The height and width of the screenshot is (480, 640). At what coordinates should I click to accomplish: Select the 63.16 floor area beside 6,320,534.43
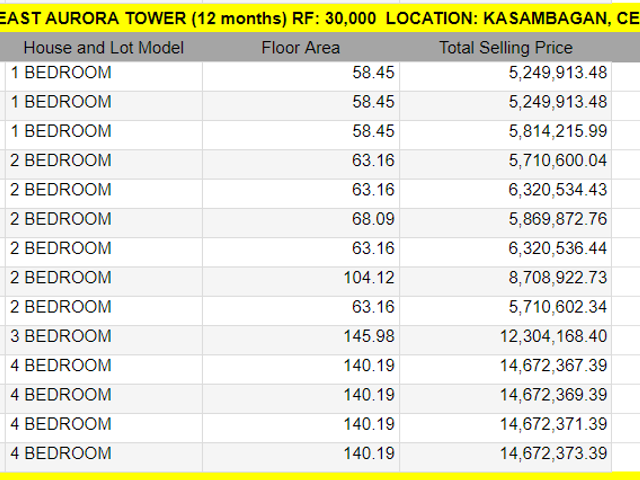pyautogui.click(x=301, y=194)
